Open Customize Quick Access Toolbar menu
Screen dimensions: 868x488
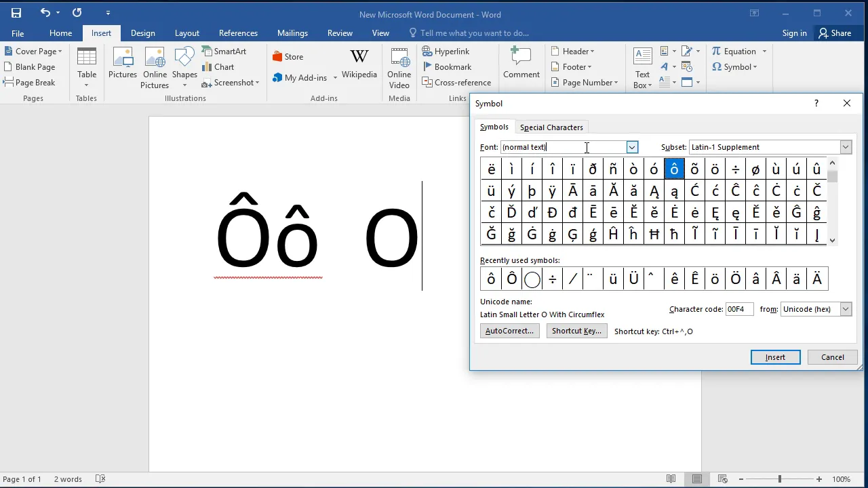(x=108, y=13)
